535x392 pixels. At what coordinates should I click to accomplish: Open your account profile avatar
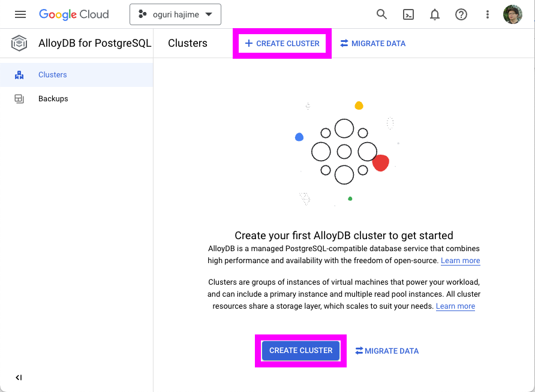tap(513, 14)
